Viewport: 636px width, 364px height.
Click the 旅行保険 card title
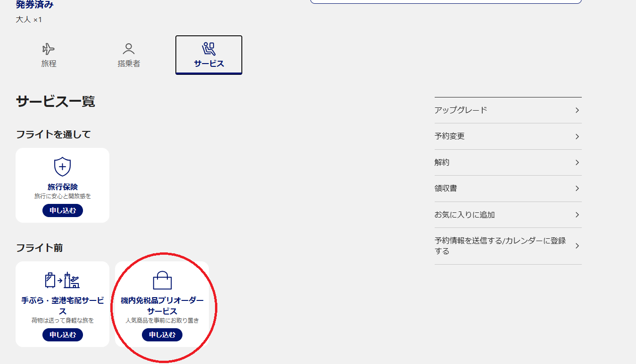tap(63, 187)
